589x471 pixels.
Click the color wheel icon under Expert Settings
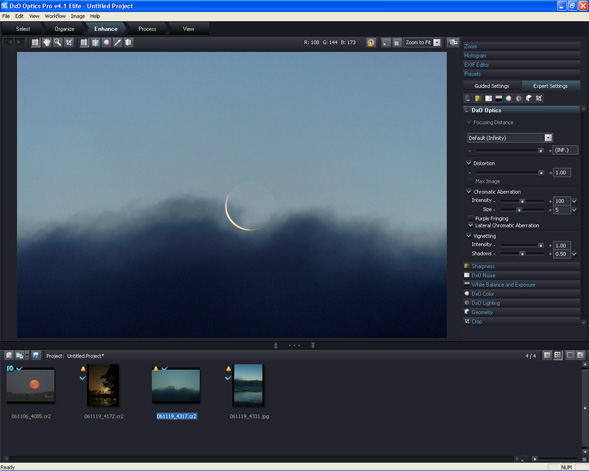coord(508,98)
